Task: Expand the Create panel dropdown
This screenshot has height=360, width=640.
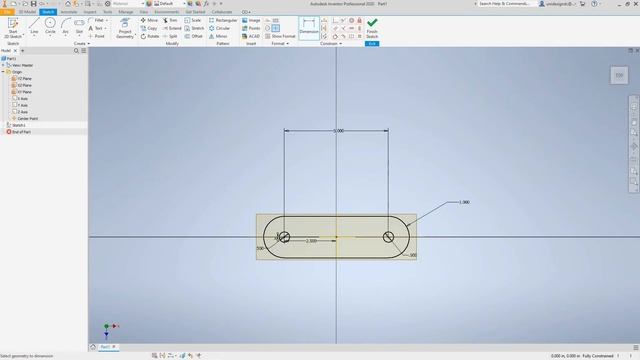Action: (82, 44)
